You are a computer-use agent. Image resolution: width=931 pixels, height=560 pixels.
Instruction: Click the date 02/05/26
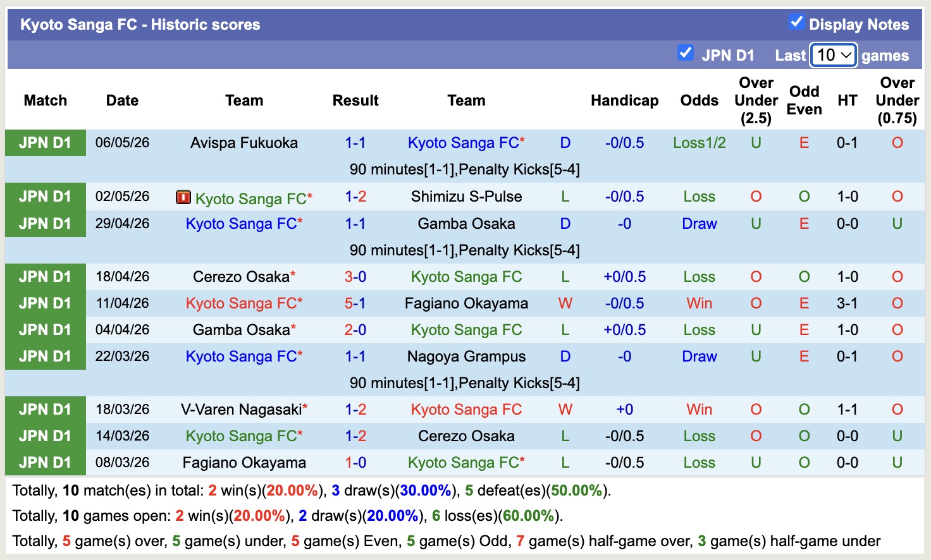coord(122,197)
